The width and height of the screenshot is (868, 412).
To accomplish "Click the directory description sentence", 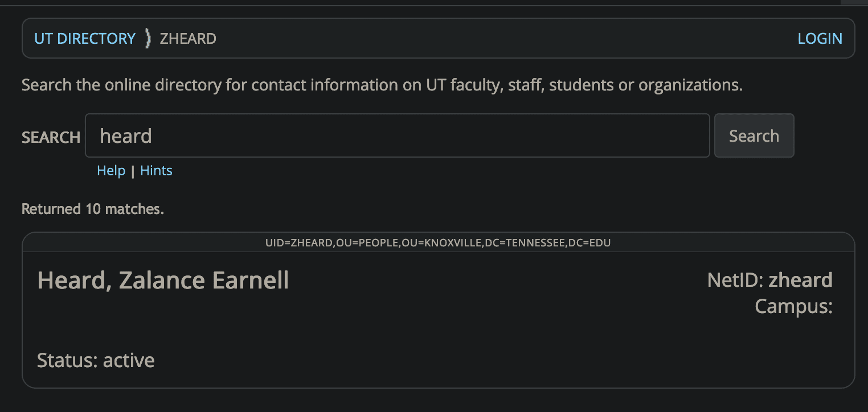I will click(382, 85).
